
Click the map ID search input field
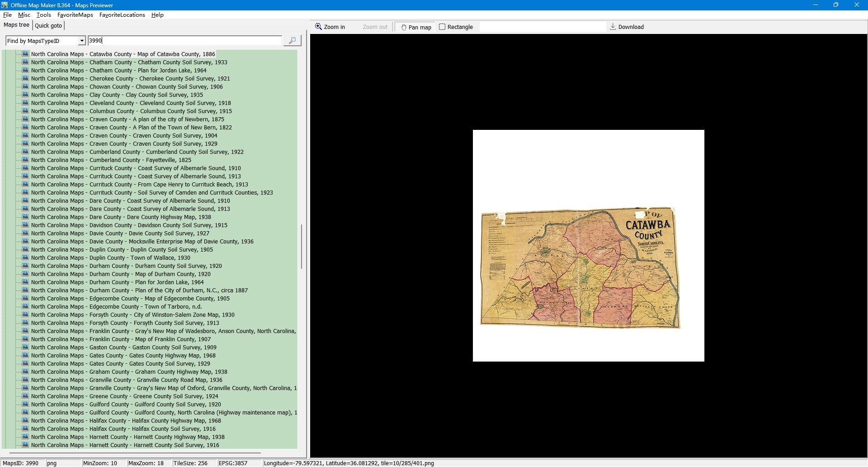coord(184,41)
